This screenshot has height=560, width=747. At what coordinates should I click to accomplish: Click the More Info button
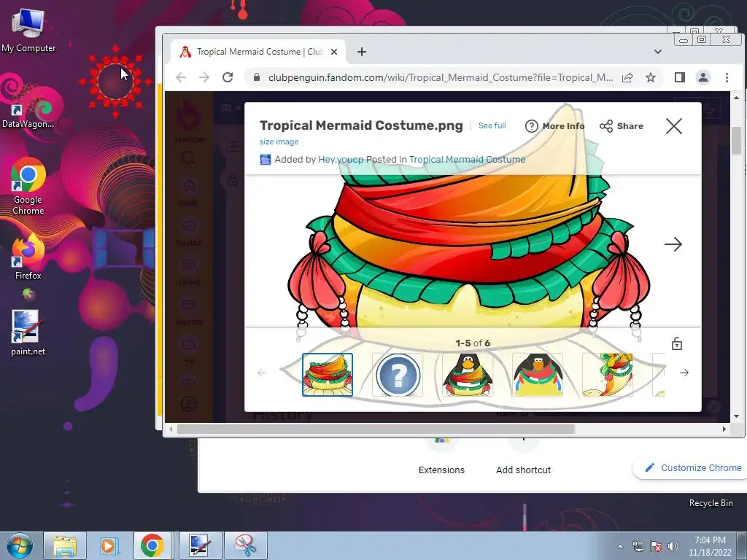click(554, 126)
